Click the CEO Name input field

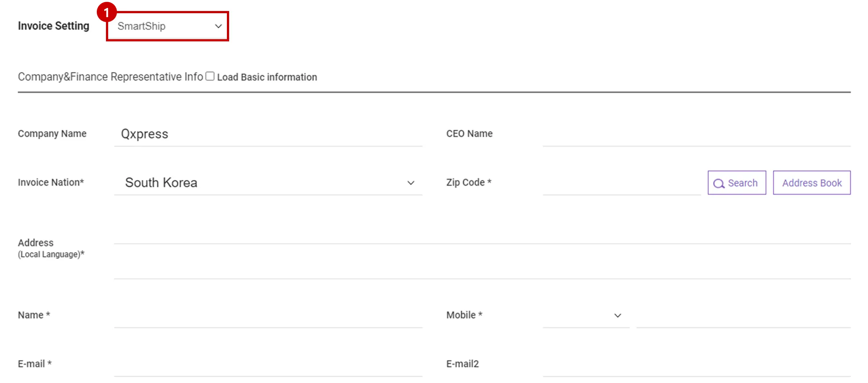(697, 135)
